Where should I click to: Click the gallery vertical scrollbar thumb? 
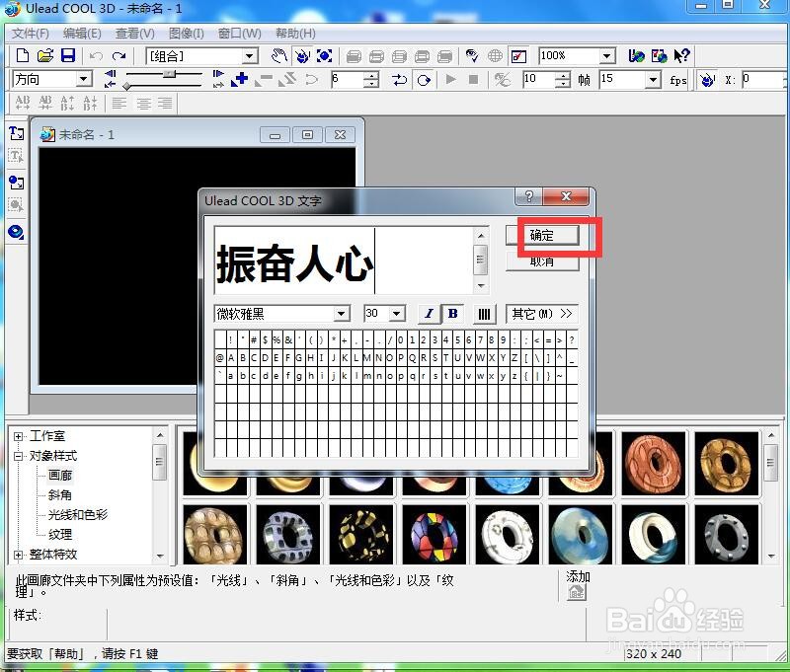(771, 462)
